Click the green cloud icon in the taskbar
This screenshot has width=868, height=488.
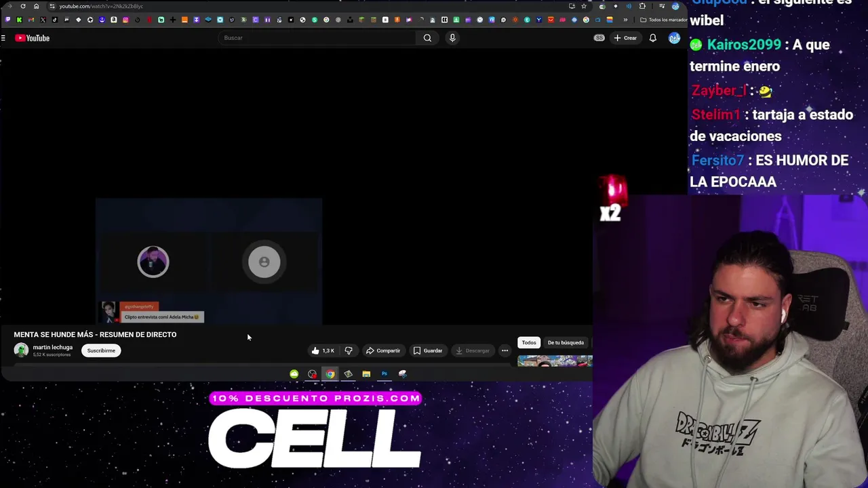pos(294,373)
